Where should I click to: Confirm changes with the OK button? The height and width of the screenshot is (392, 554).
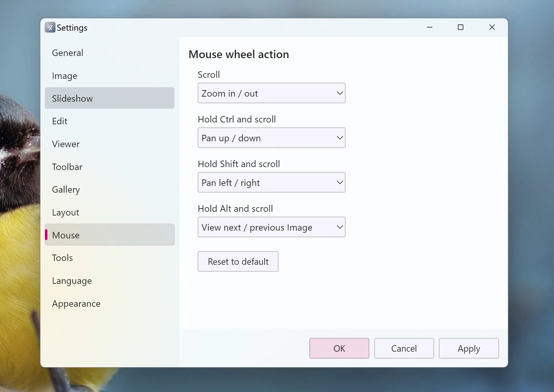339,348
